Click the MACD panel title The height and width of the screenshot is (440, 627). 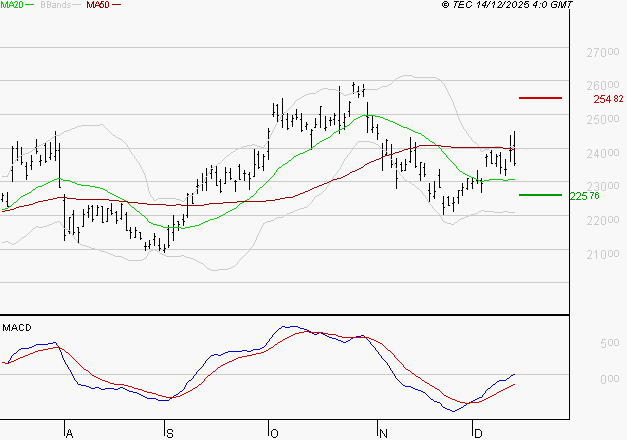click(17, 328)
